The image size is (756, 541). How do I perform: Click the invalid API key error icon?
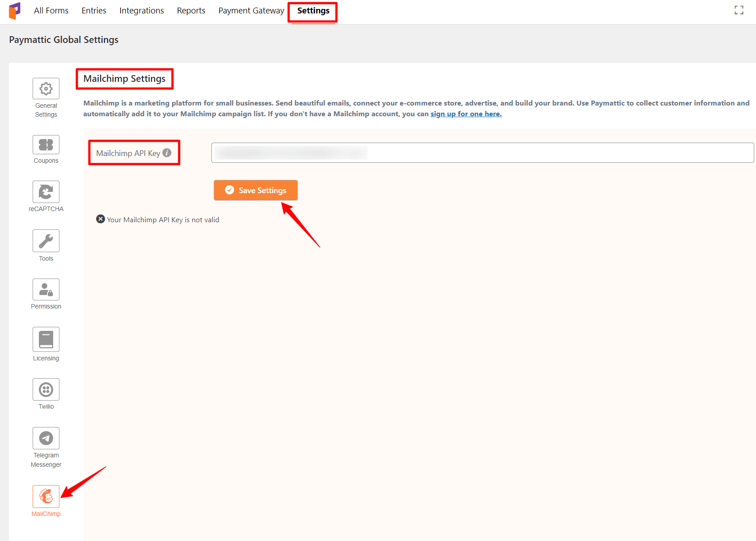click(101, 219)
